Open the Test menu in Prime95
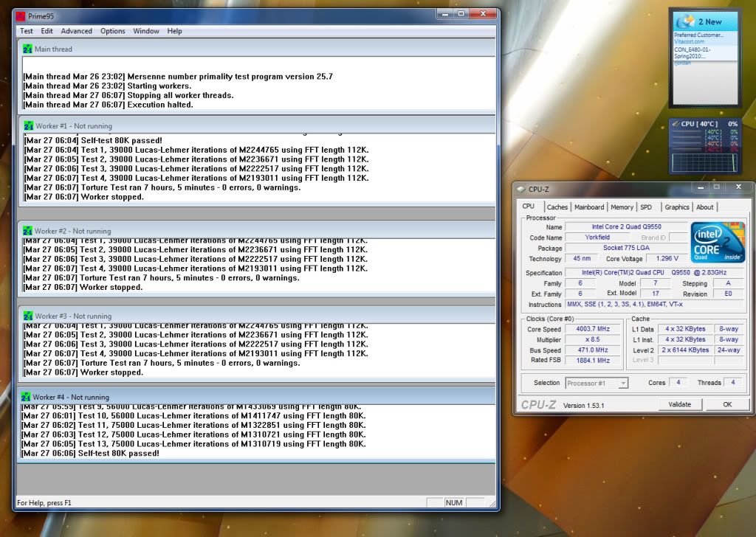 [x=27, y=31]
